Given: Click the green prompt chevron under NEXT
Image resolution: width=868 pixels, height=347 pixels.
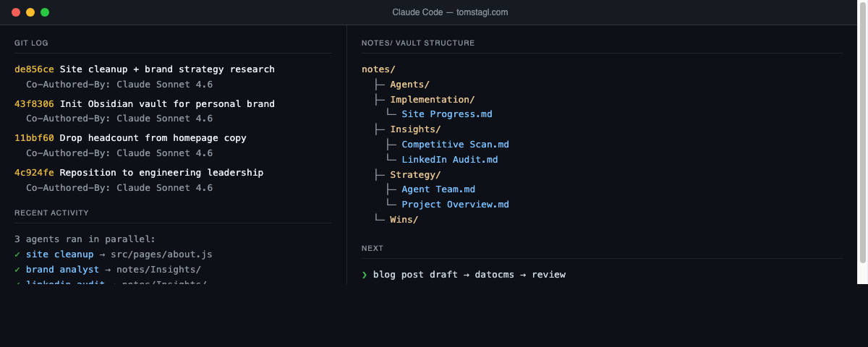Looking at the screenshot, I should 365,275.
